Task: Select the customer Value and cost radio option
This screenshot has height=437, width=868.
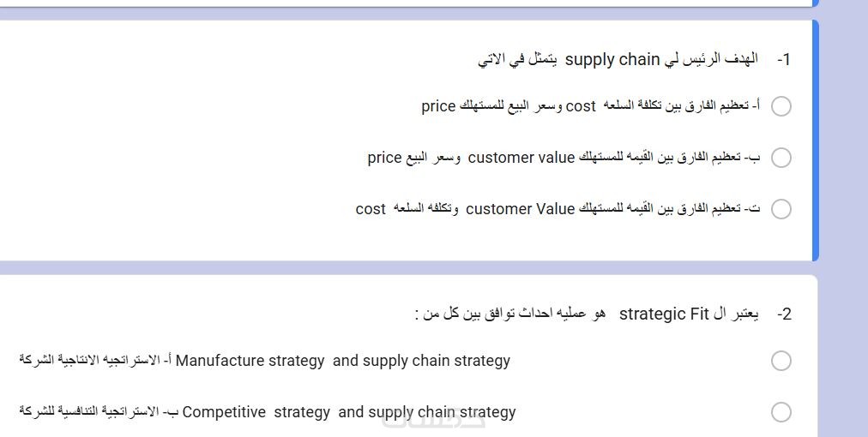Action: [781, 209]
